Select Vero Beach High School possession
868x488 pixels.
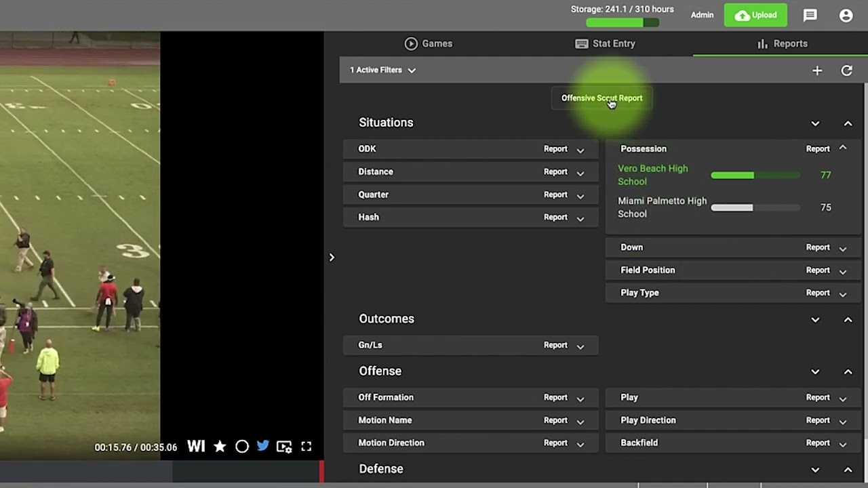pos(653,175)
